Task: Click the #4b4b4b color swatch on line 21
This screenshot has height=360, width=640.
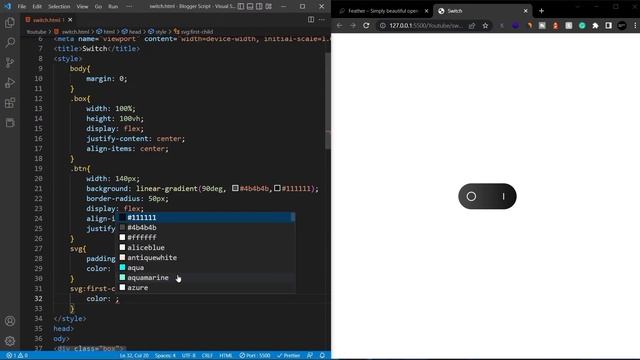Action: tap(235, 188)
